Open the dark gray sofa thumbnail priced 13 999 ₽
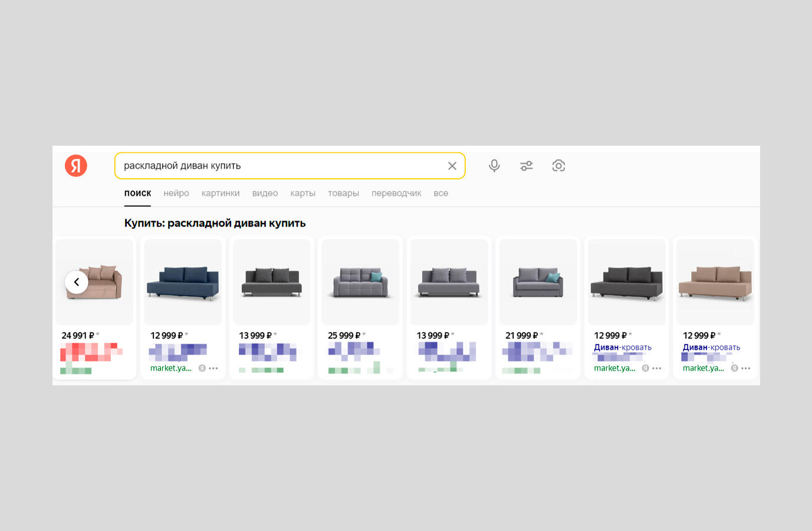This screenshot has height=531, width=812. point(272,282)
